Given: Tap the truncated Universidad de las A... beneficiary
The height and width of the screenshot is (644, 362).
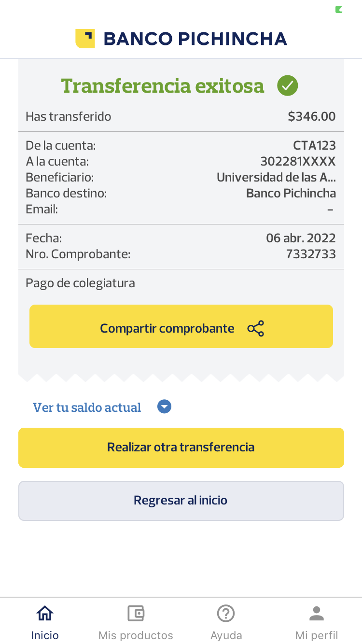Looking at the screenshot, I should [x=276, y=177].
